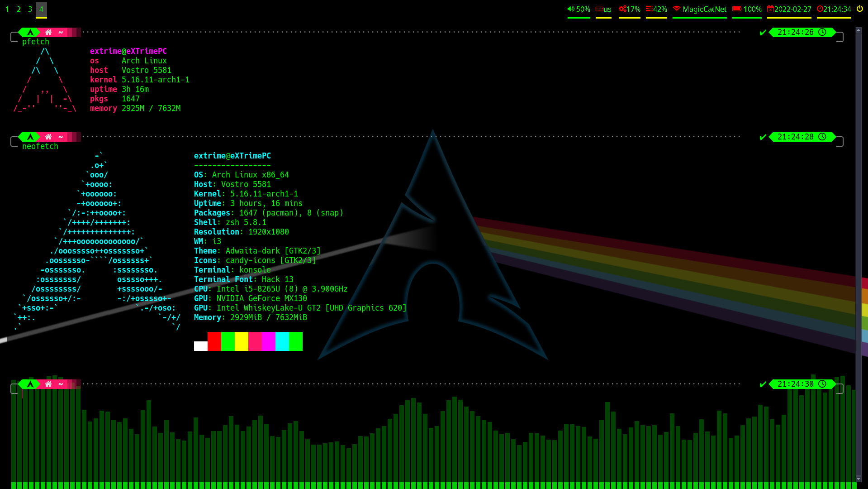Switch to workspace 2 in the top bar

[19, 9]
